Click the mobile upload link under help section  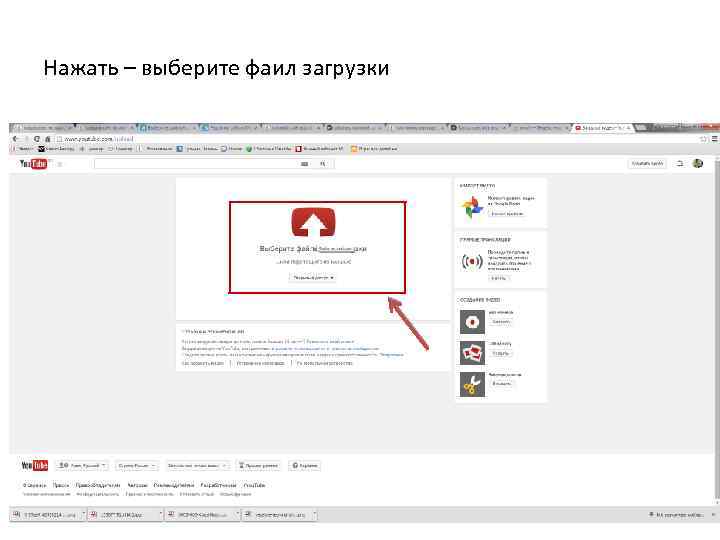[325, 363]
